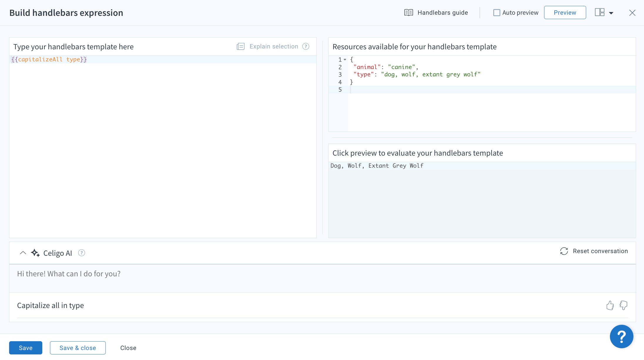
Task: Open the Celigo AI help tooltip icon
Action: (x=82, y=253)
